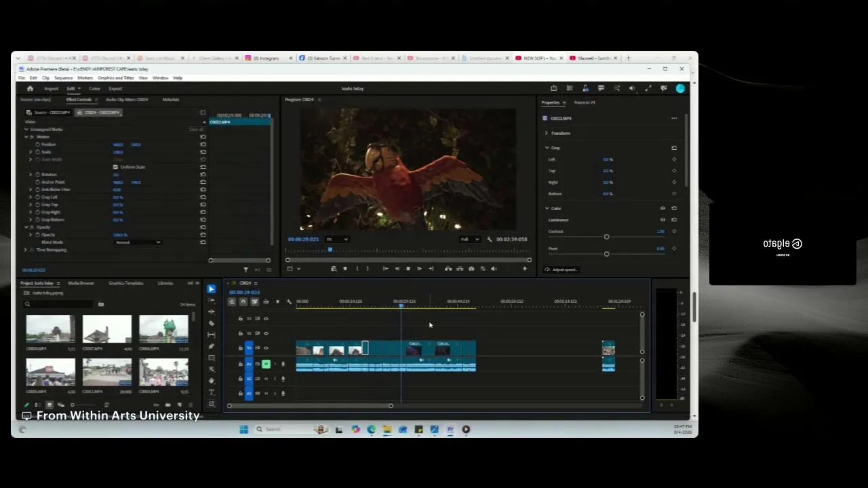The image size is (868, 488).
Task: Open the Fit zoom level dropdown
Action: tap(337, 239)
